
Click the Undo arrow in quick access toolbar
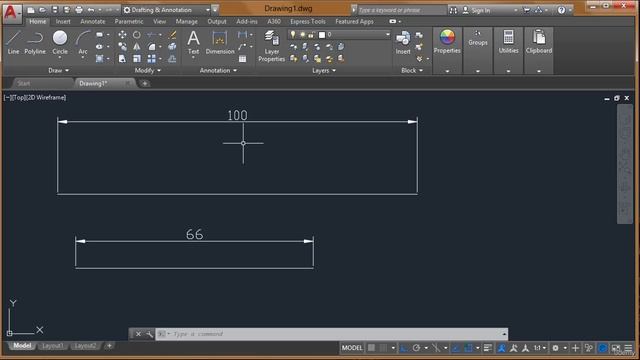(x=91, y=10)
